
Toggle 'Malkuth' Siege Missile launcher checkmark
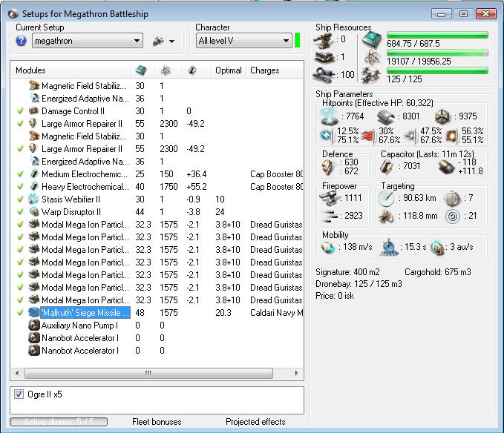click(20, 313)
